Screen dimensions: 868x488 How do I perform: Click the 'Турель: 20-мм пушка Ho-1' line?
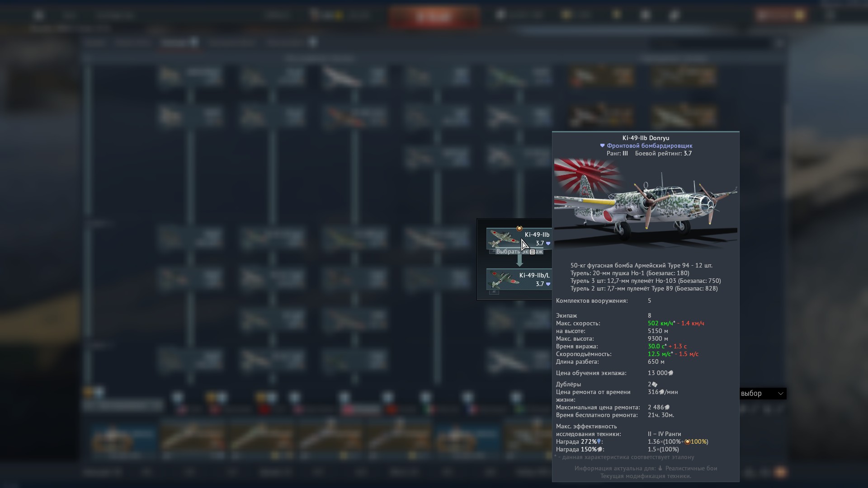coord(630,273)
